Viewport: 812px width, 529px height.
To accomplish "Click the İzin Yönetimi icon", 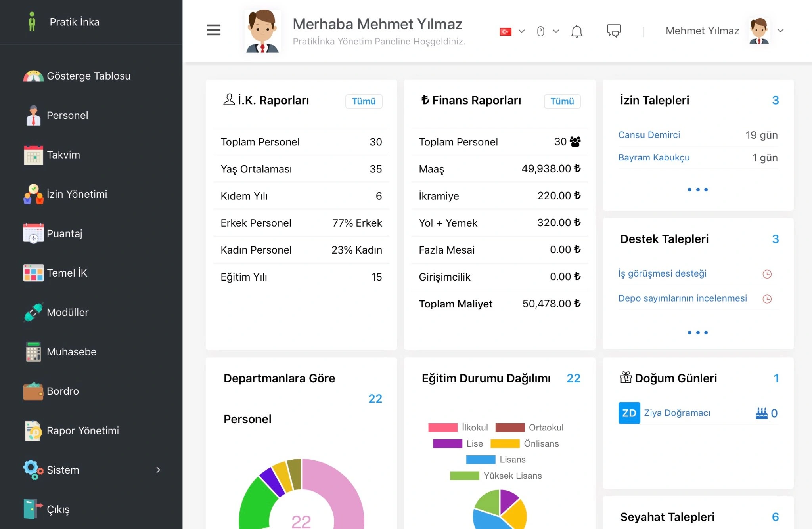I will (33, 194).
